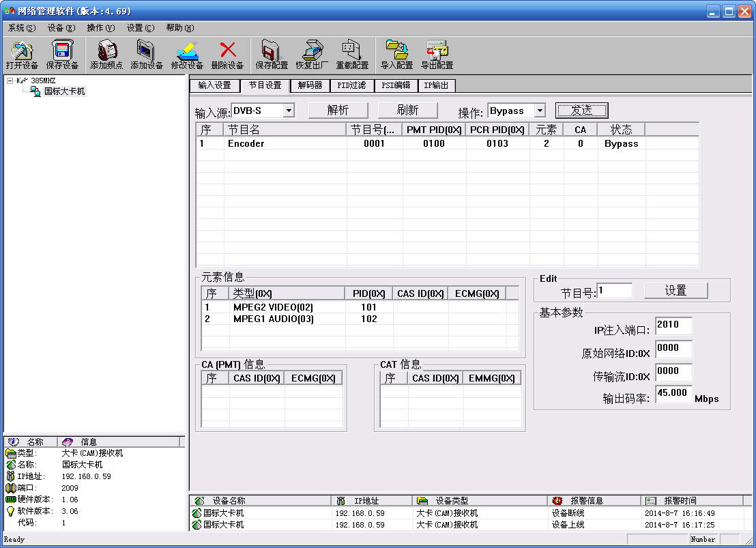
Task: Click the 硬件版本 chip icon
Action: tap(11, 500)
